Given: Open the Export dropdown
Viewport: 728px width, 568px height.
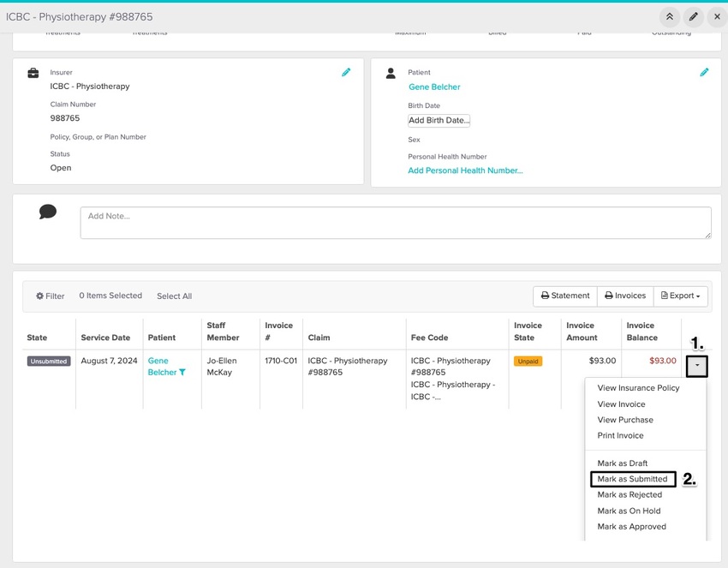Looking at the screenshot, I should tap(680, 296).
